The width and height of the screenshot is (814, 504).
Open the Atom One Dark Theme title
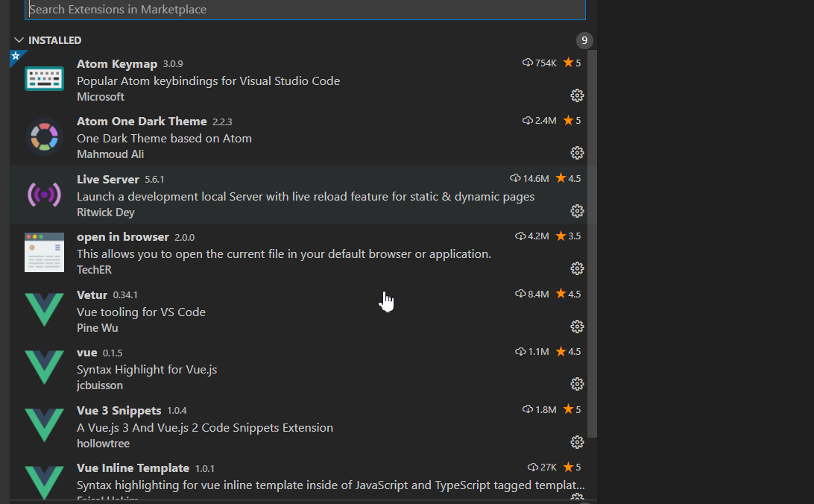pos(142,122)
